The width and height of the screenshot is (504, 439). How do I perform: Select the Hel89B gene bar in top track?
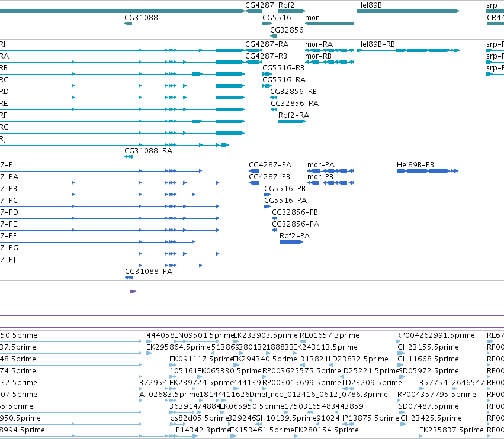click(408, 11)
